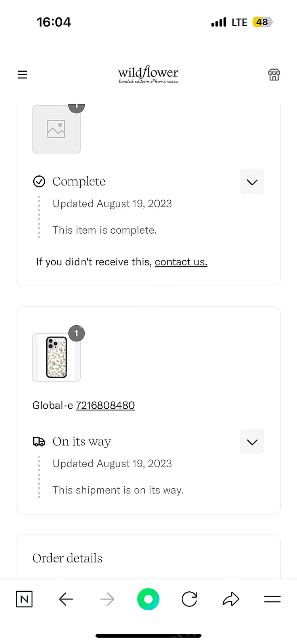Tap the quantity badge on the phone case
The width and height of the screenshot is (297, 644).
click(x=76, y=333)
